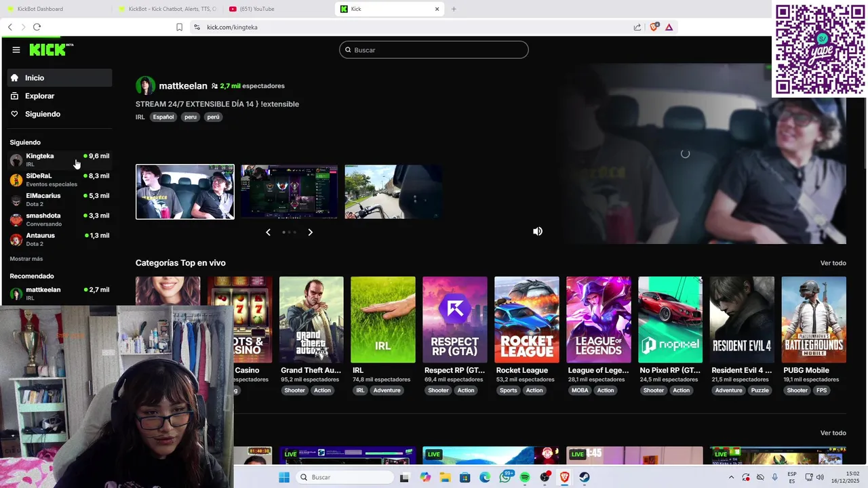Click the Windows taskbar search box

pyautogui.click(x=343, y=477)
